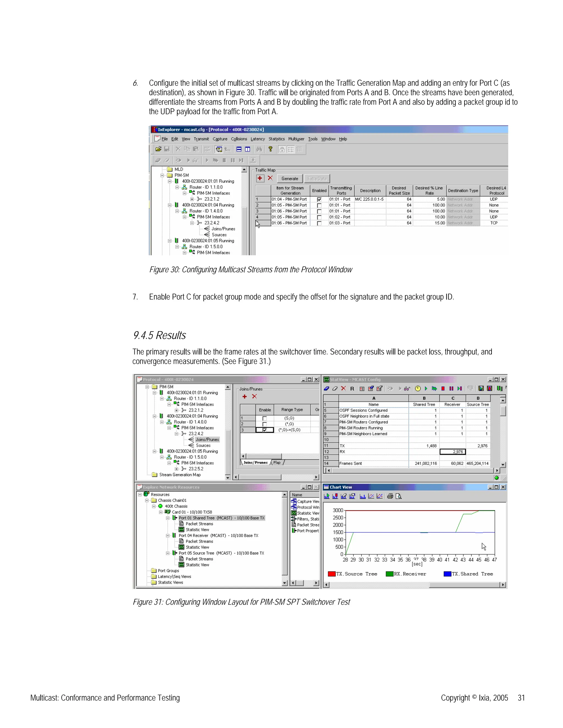563x728 pixels.
Task: Click the R icon in StatView toolbar
Action: pyautogui.click(x=352, y=389)
